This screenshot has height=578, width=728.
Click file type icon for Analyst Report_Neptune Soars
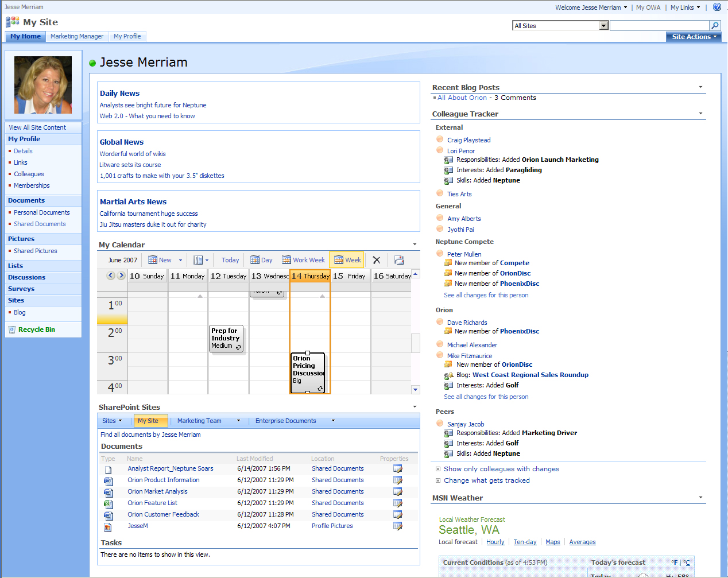[x=108, y=470]
